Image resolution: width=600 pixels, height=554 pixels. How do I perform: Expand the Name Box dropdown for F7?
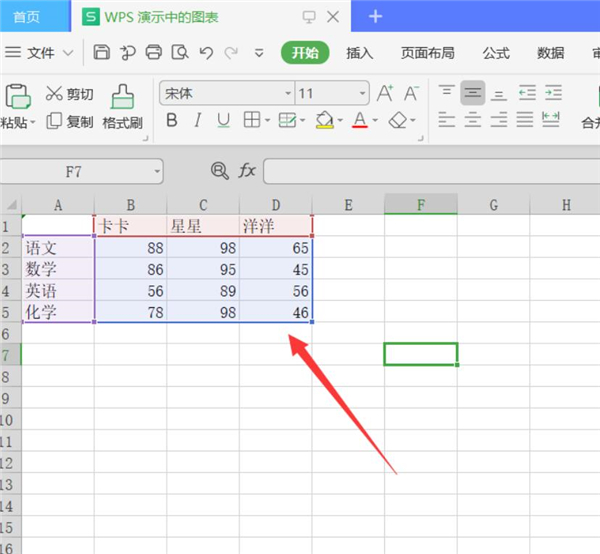pyautogui.click(x=157, y=171)
